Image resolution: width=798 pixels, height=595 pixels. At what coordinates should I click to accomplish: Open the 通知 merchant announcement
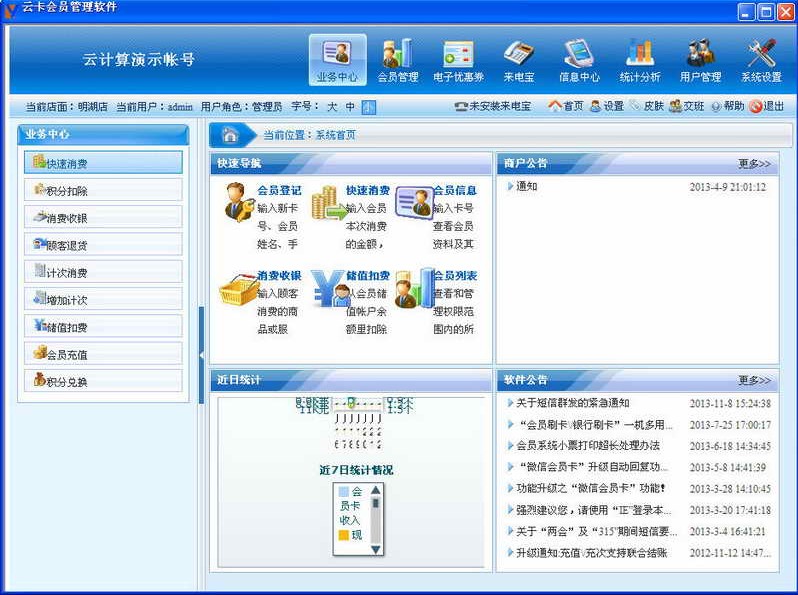(527, 186)
